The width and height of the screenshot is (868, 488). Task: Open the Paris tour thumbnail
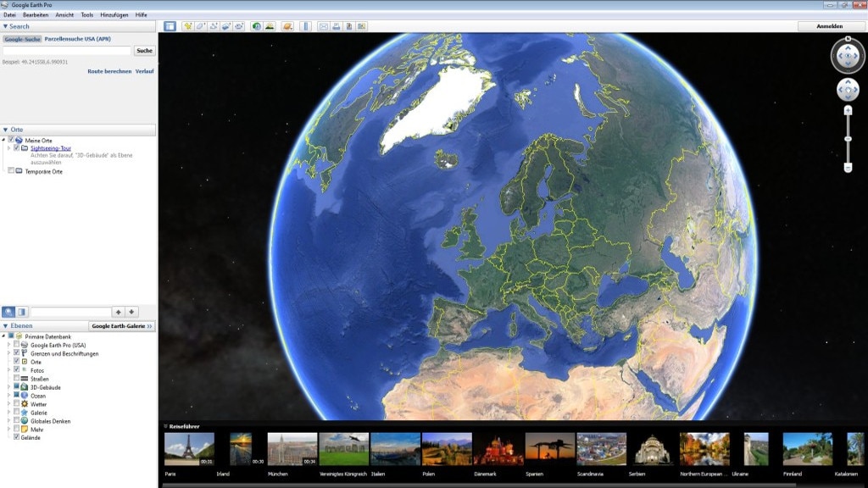189,449
